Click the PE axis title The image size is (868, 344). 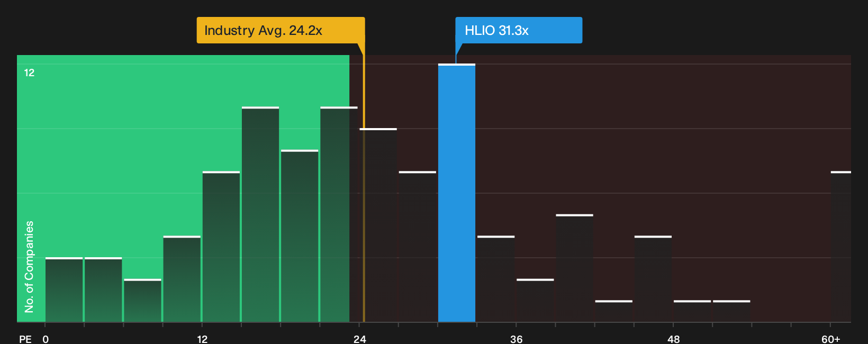point(25,339)
